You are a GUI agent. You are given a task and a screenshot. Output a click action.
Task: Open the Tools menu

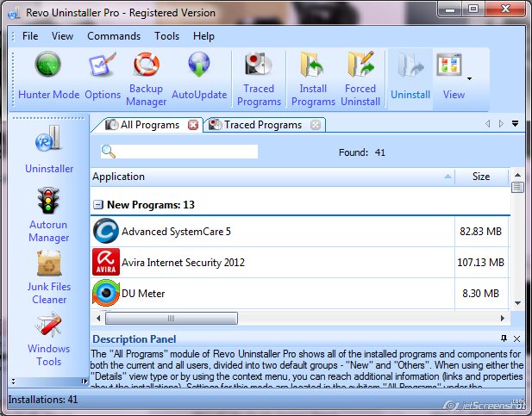tap(166, 36)
